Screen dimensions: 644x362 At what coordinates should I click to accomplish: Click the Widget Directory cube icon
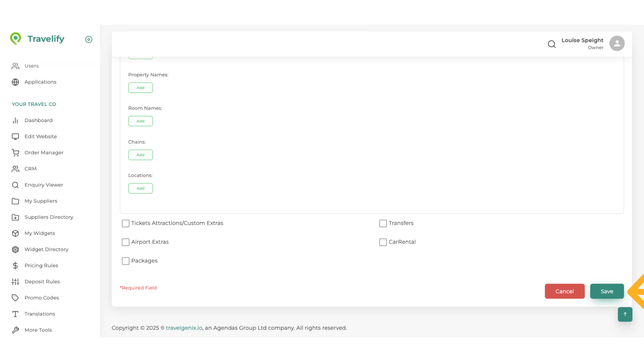coord(15,250)
